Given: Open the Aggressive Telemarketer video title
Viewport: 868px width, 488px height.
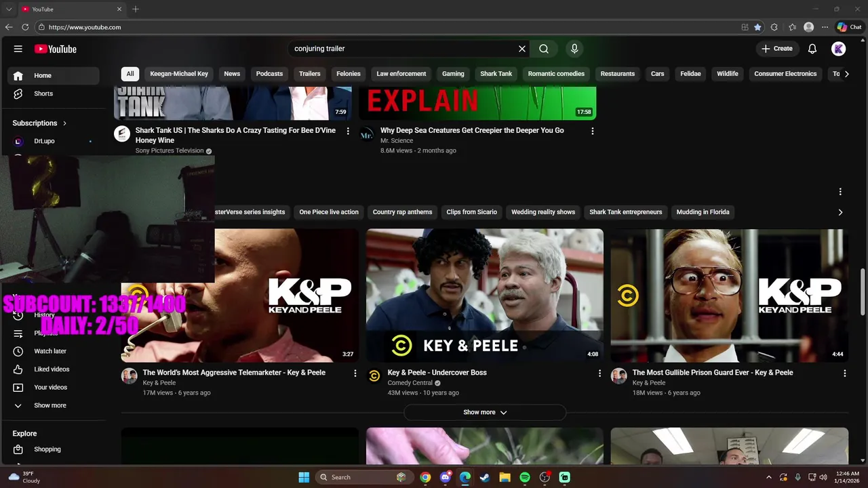Looking at the screenshot, I should (x=234, y=373).
